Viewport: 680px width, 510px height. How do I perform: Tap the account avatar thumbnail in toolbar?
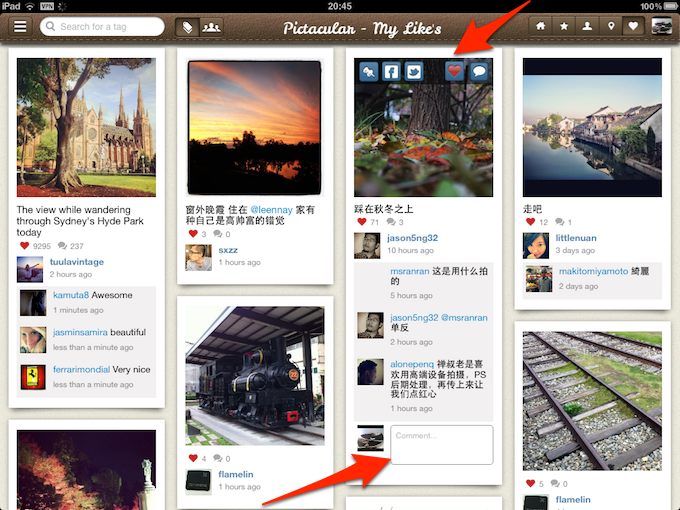coord(661,26)
